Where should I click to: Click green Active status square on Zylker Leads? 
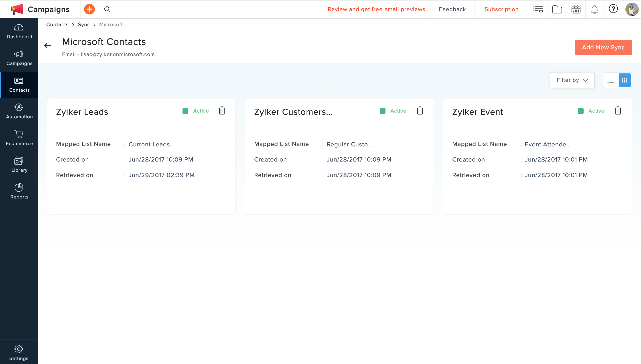point(185,111)
